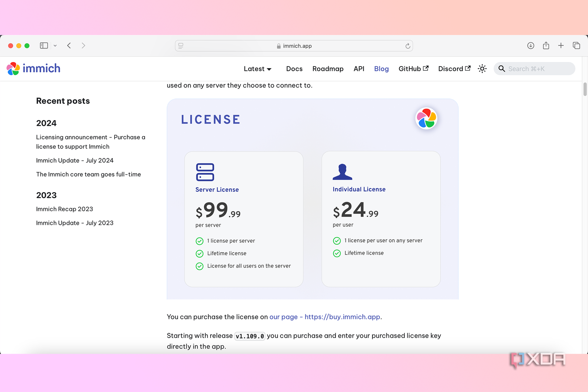
Task: Open the Docs navigation item
Action: 294,69
